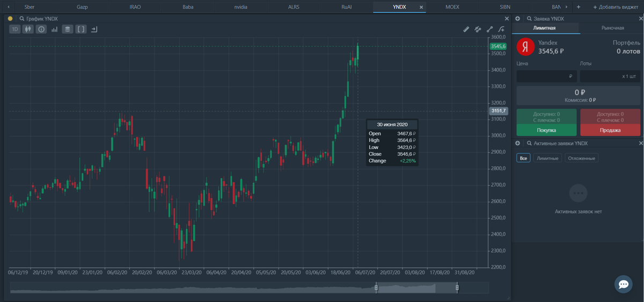
Task: Select the crossed-out line drawing tool
Action: (478, 29)
